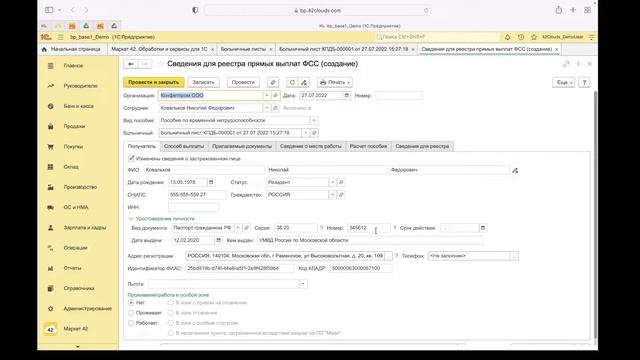Expand the Организация dropdown

267,96
